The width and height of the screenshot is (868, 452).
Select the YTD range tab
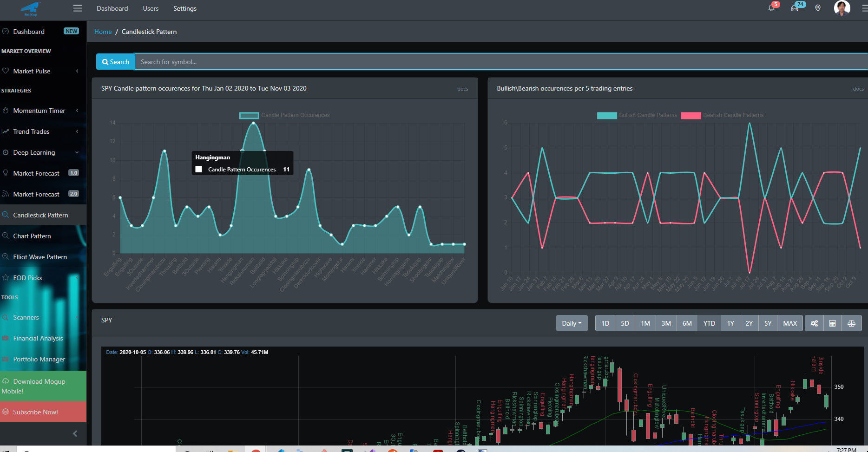(x=709, y=323)
